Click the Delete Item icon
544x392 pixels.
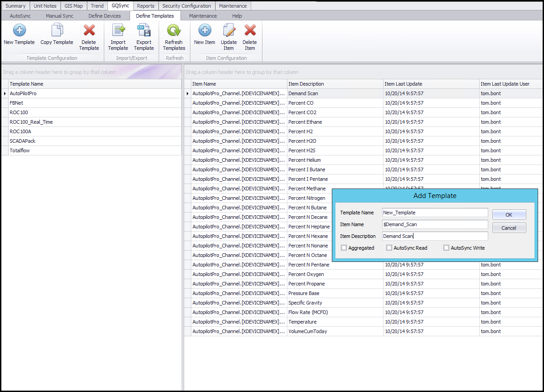point(250,31)
